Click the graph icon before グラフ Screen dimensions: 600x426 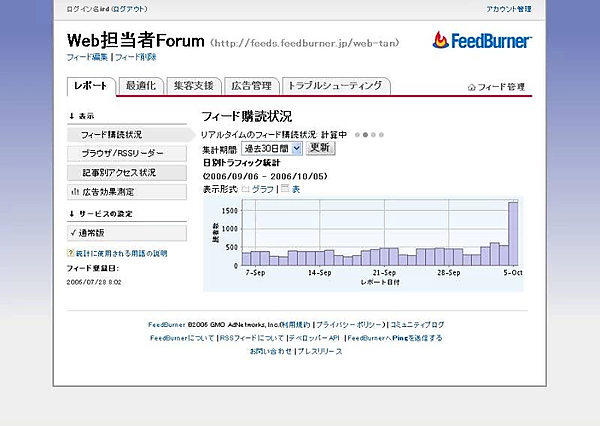tap(247, 188)
